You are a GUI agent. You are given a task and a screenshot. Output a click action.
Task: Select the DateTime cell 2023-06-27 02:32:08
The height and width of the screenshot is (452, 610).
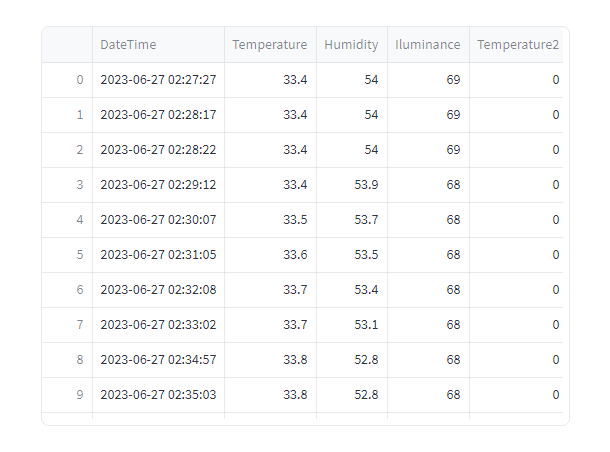click(x=158, y=290)
